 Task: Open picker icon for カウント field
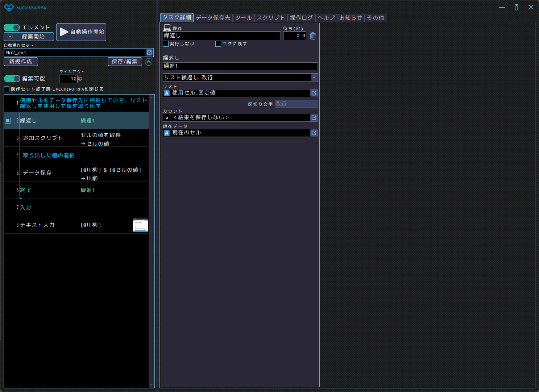314,118
